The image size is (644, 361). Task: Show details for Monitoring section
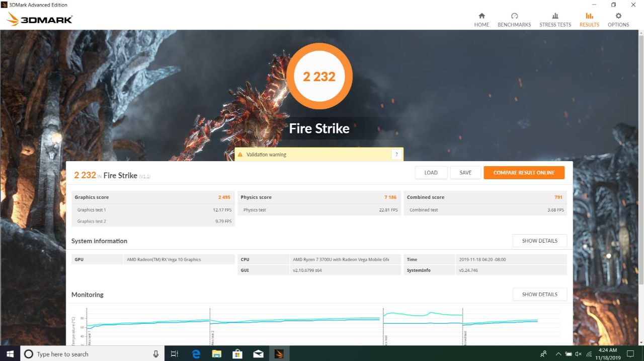tap(539, 295)
